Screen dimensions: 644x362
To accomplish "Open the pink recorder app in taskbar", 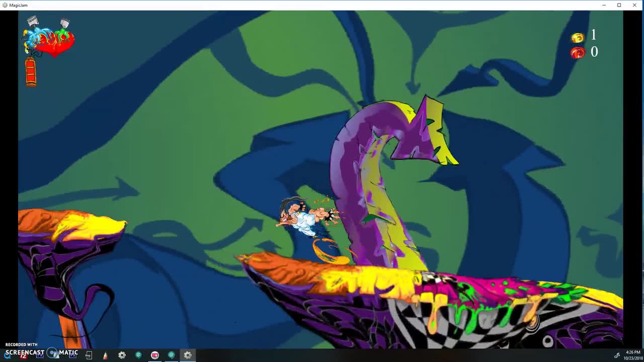I will (155, 355).
